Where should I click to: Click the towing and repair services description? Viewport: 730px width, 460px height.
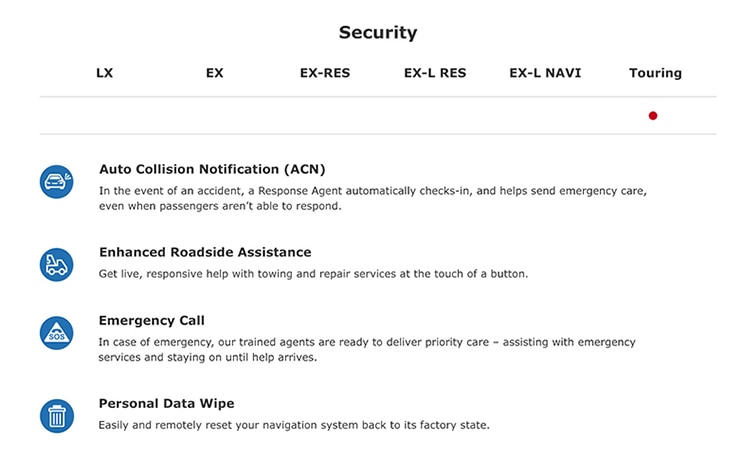point(313,274)
